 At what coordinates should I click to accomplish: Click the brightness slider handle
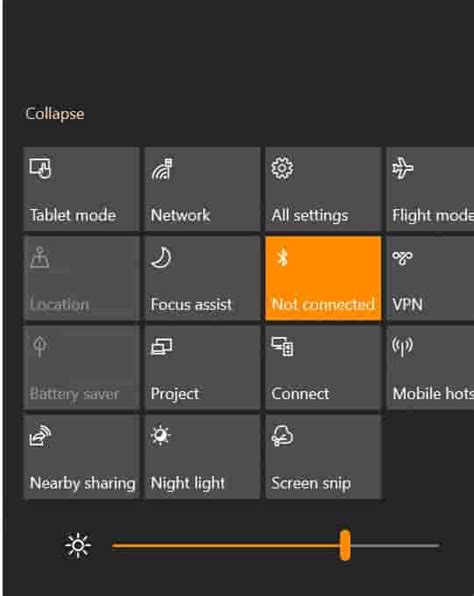[345, 545]
